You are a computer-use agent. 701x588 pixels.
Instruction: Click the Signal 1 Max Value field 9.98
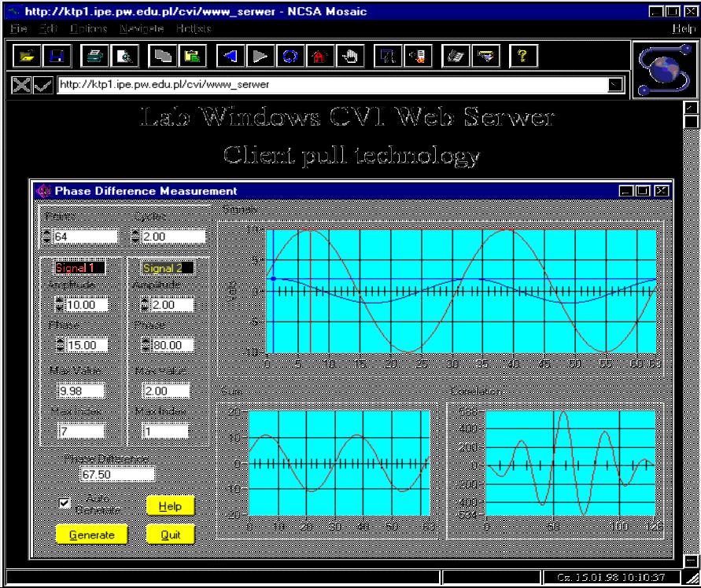[81, 391]
